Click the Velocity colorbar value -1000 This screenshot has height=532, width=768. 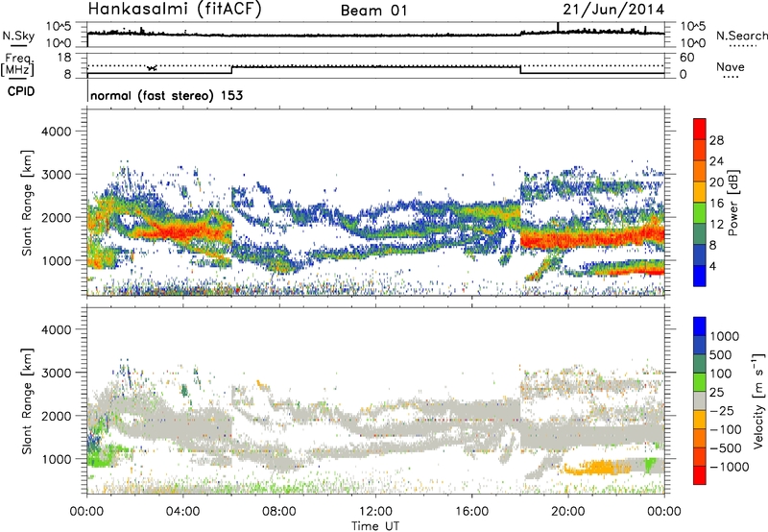[730, 467]
